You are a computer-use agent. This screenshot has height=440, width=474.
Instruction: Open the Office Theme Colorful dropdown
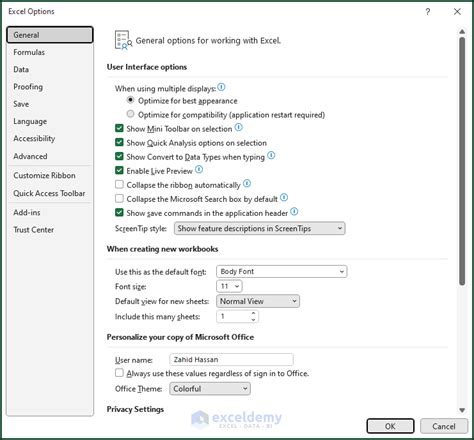click(x=210, y=389)
